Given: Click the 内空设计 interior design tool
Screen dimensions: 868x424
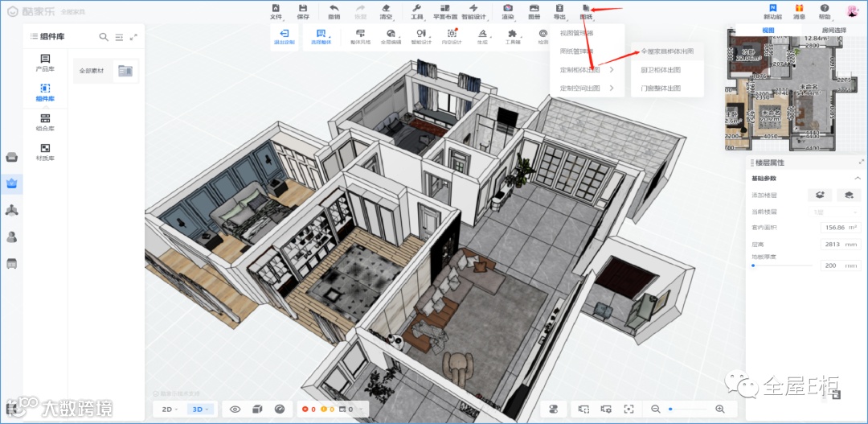Looking at the screenshot, I should tap(451, 37).
